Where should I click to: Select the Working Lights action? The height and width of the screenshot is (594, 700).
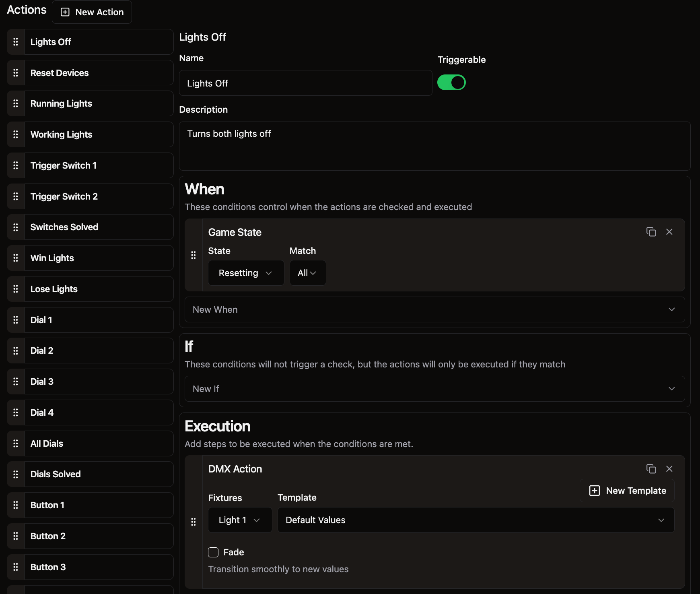tap(99, 134)
